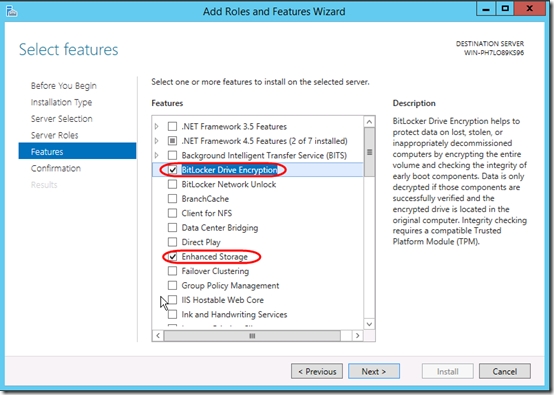Go to the Server Roles step
554x395 pixels.
click(x=54, y=135)
